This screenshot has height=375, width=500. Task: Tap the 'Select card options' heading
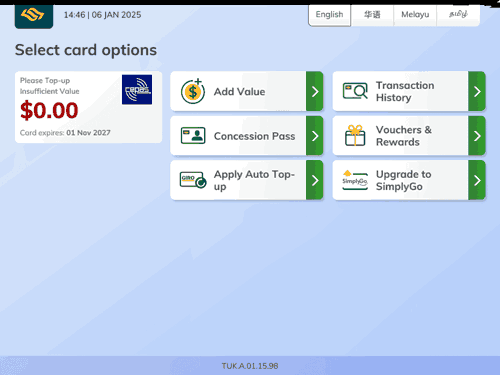click(86, 50)
